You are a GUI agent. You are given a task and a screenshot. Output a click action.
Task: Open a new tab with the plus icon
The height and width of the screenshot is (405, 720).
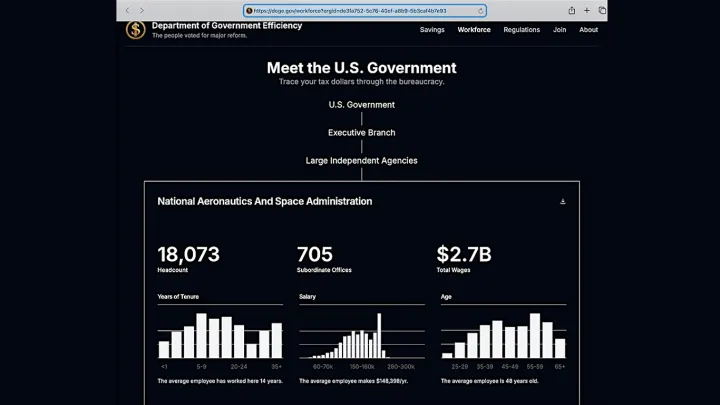[587, 11]
